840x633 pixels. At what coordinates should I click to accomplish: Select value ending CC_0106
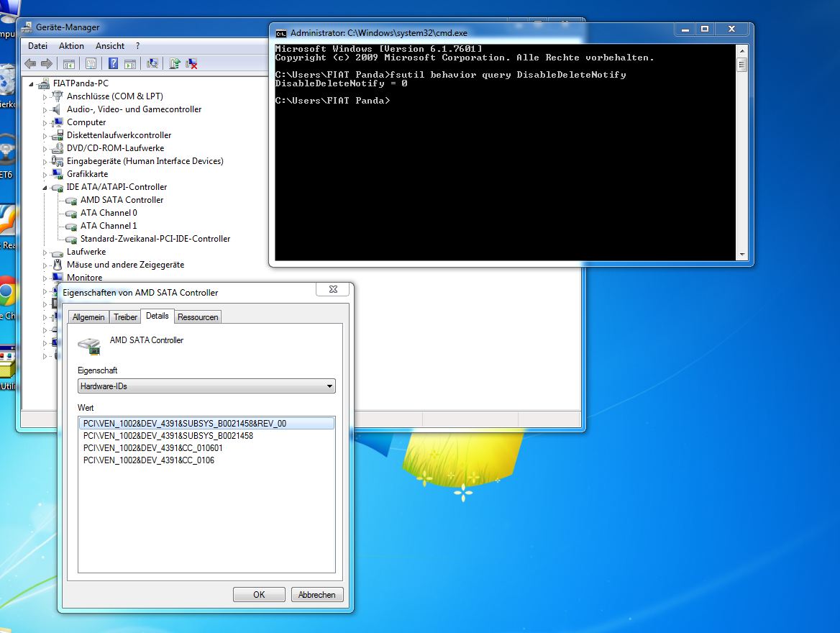click(149, 460)
